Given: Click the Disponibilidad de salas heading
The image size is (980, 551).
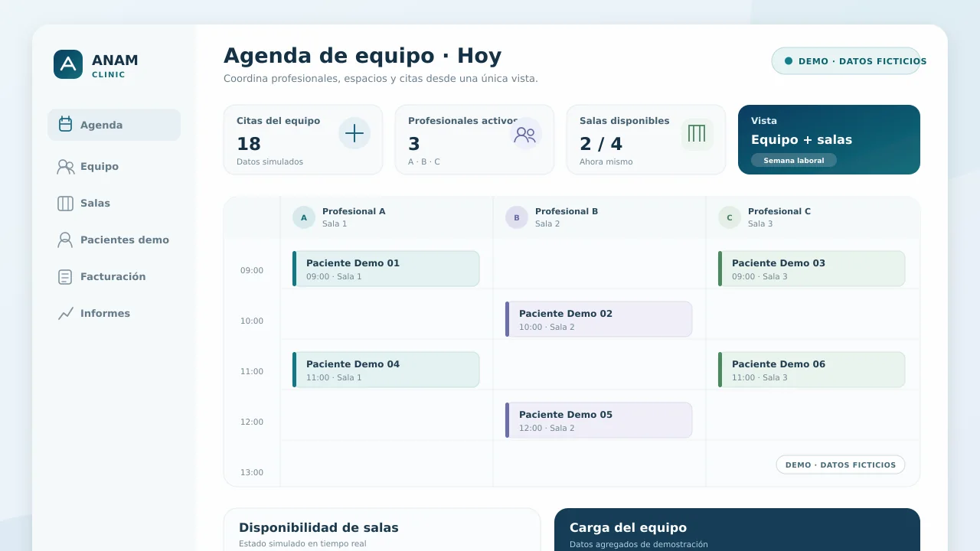Looking at the screenshot, I should [x=318, y=528].
